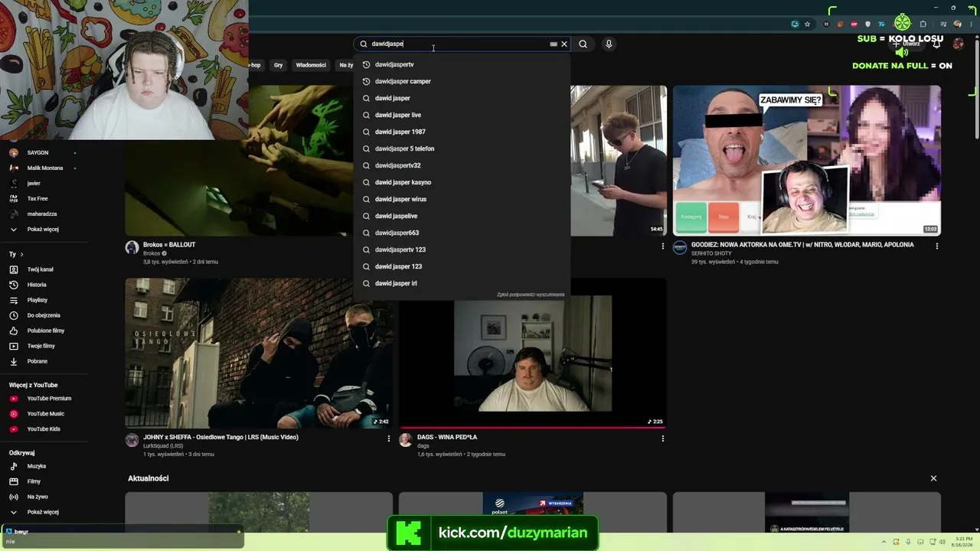
Task: Choose the "dawid jasper" suggestion
Action: coord(462,98)
